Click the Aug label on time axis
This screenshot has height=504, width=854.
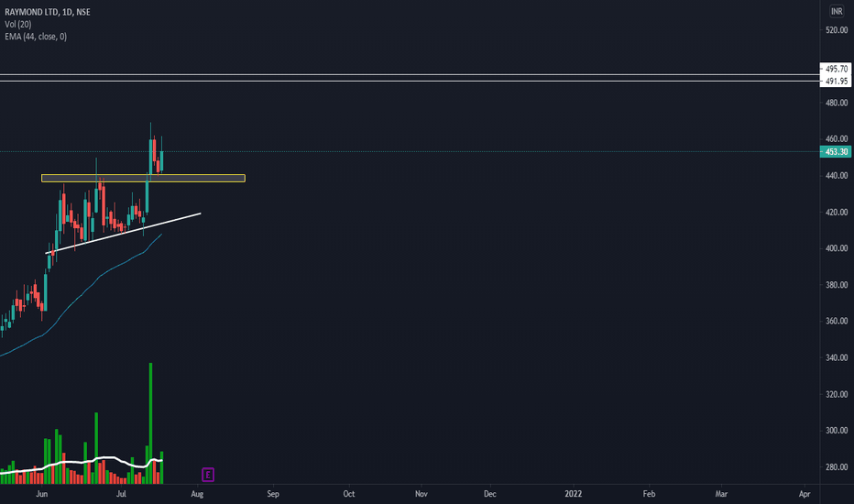197,494
